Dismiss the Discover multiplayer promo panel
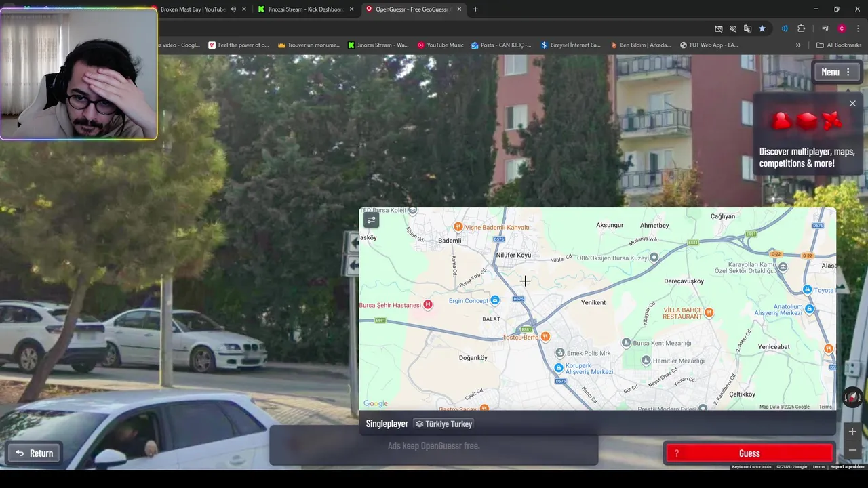868x488 pixels. 852,104
